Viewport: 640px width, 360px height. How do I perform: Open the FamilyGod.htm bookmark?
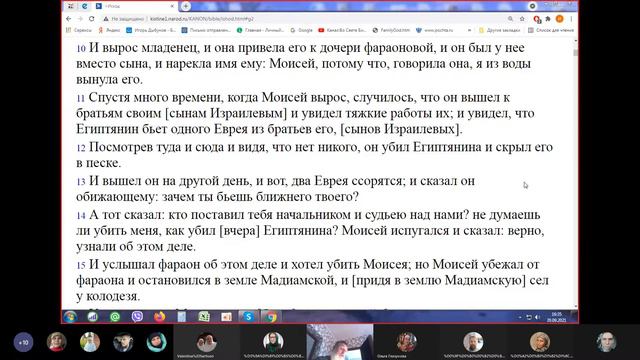click(391, 30)
